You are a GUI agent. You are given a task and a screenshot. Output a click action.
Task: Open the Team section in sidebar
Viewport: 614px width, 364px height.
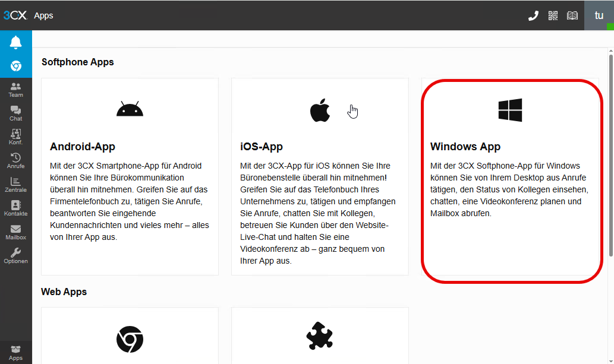15,90
